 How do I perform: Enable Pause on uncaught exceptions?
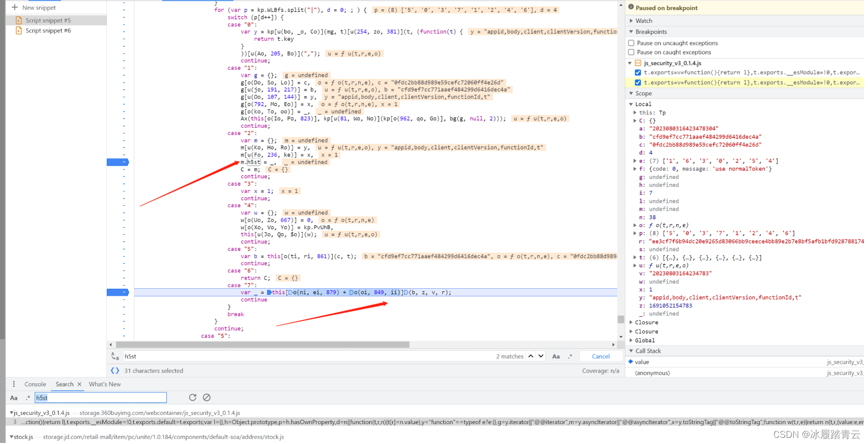[631, 43]
